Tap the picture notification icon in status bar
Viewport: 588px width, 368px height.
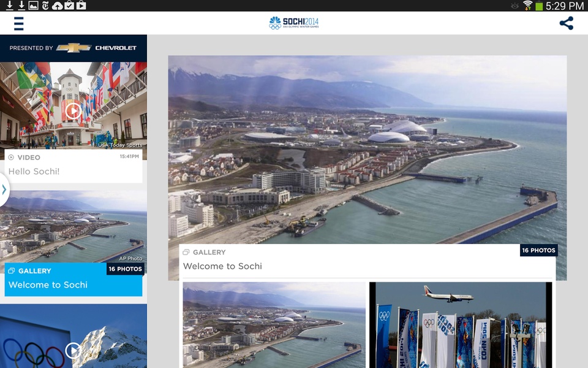pos(33,6)
